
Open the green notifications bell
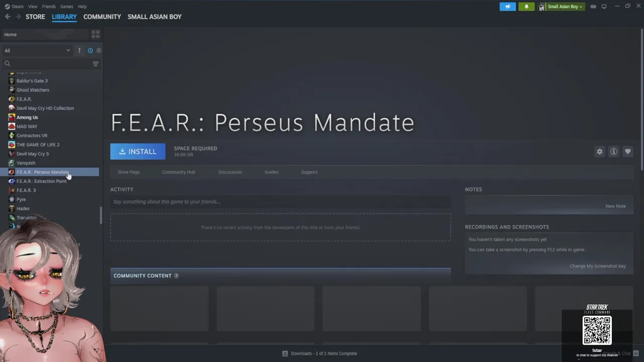(526, 7)
